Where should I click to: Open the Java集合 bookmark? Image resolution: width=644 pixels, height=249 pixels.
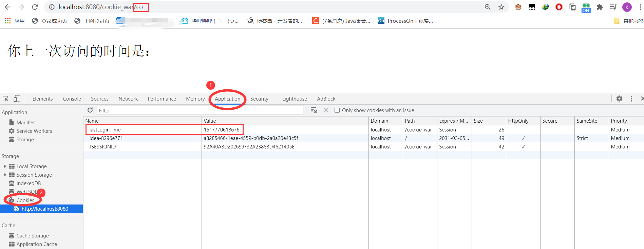point(341,21)
